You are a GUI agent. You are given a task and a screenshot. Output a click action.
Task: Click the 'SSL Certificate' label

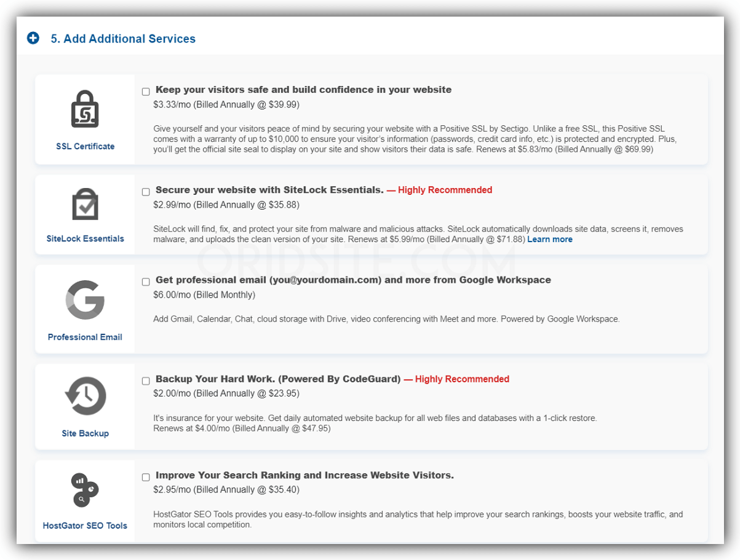click(85, 146)
